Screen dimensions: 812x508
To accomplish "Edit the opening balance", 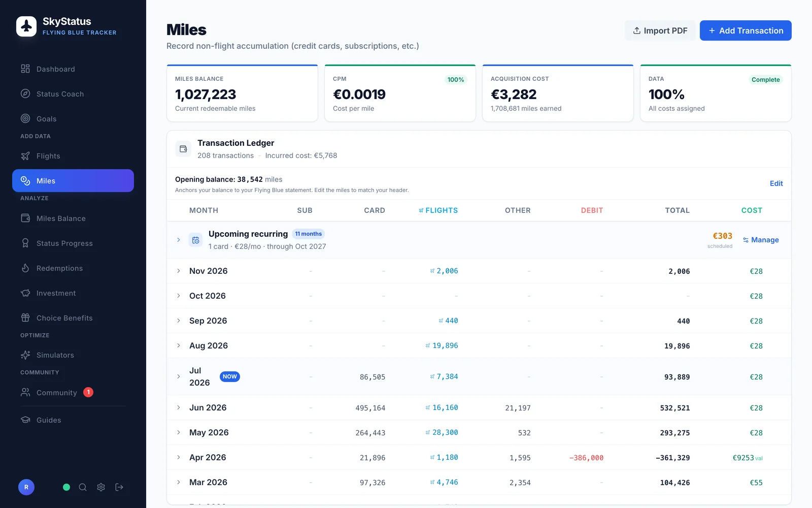I will pos(776,183).
